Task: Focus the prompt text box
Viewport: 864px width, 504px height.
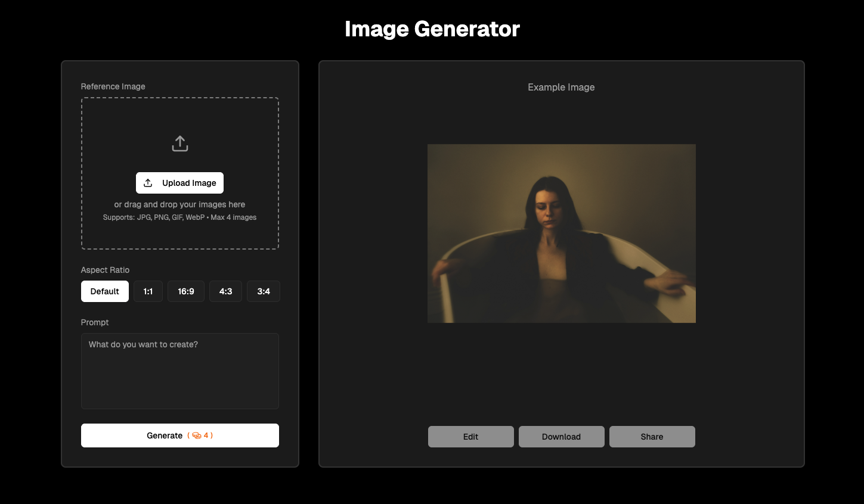Action: (180, 371)
